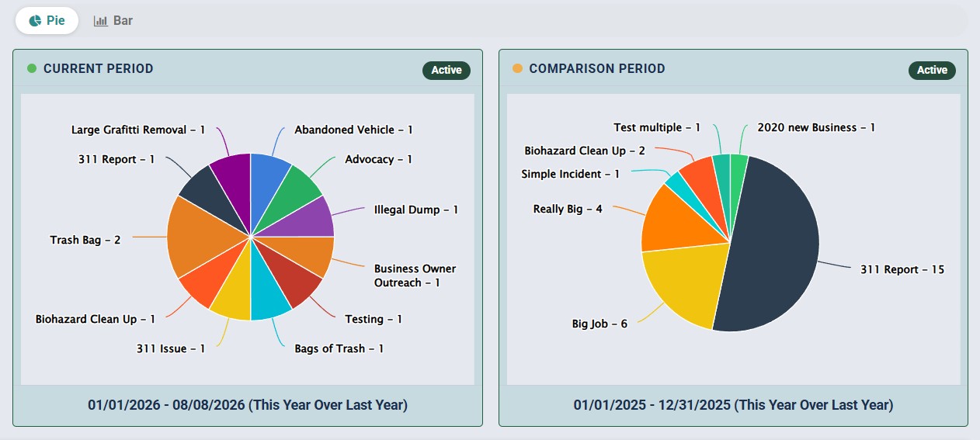The height and width of the screenshot is (440, 980).
Task: Click the green dot beside Current Period
Action: (x=32, y=68)
